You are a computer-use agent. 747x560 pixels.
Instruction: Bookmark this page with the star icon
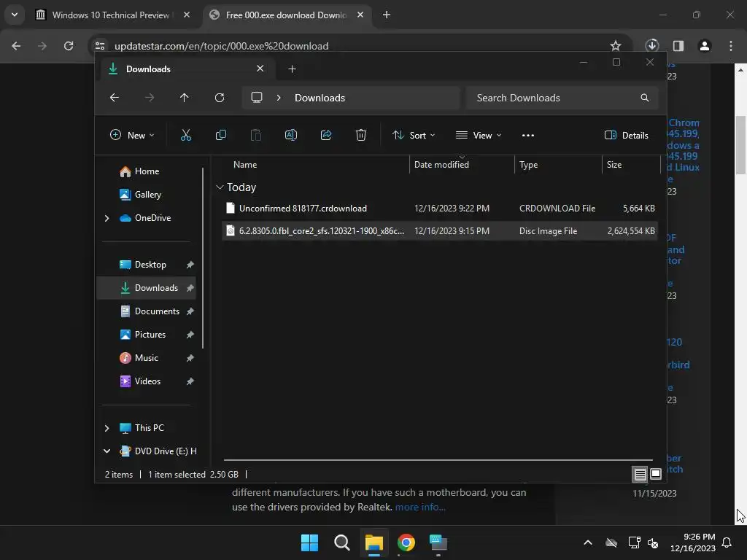point(616,46)
